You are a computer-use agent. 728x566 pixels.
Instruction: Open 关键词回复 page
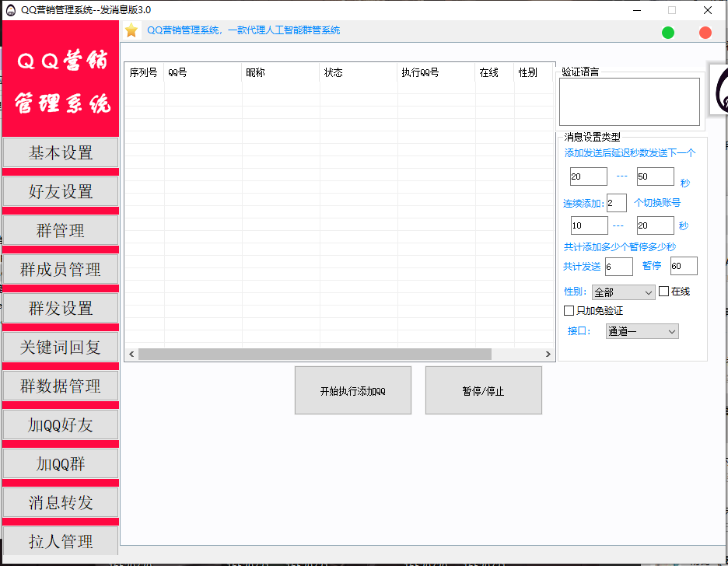click(61, 347)
